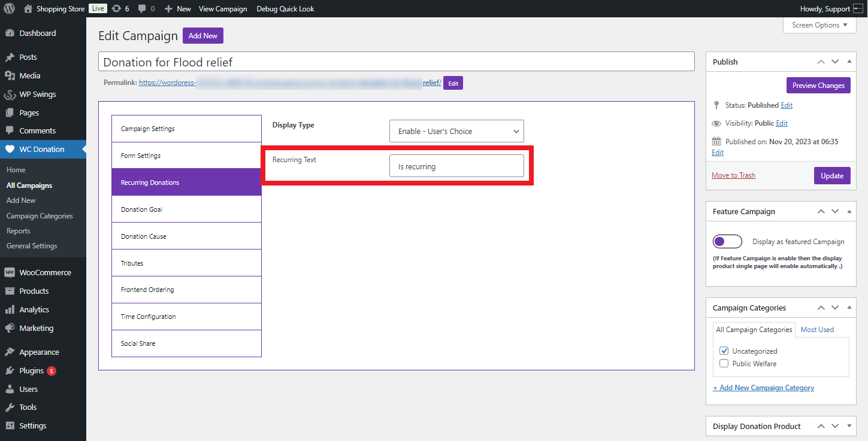Click the Status pin icon in Publish box
Viewport: 868px width, 441px height.
tap(716, 105)
